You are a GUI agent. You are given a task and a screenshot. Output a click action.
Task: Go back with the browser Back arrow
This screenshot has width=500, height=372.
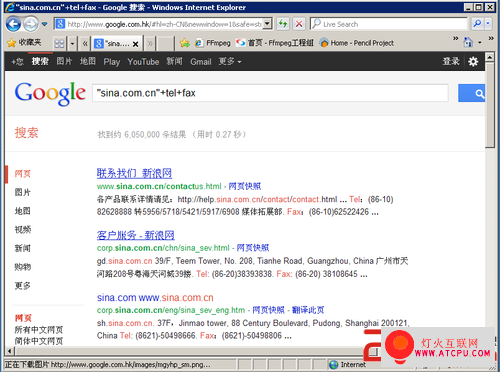pyautogui.click(x=13, y=24)
